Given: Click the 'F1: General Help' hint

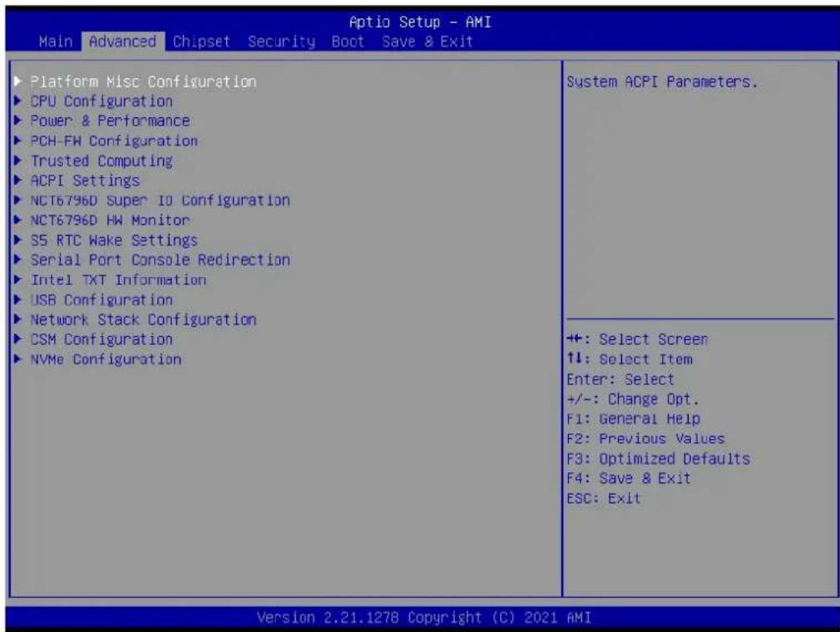Looking at the screenshot, I should [x=633, y=419].
